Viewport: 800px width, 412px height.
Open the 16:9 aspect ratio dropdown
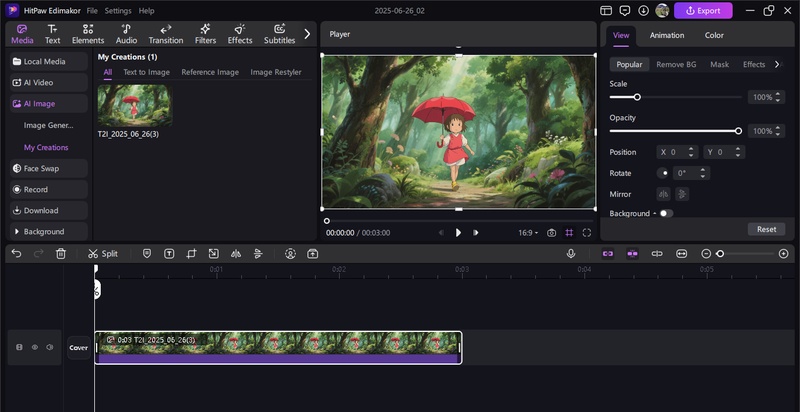(x=527, y=232)
